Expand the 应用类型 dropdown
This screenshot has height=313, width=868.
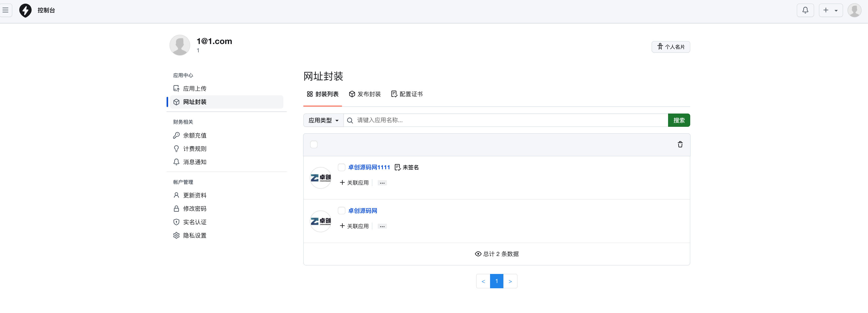coord(323,120)
